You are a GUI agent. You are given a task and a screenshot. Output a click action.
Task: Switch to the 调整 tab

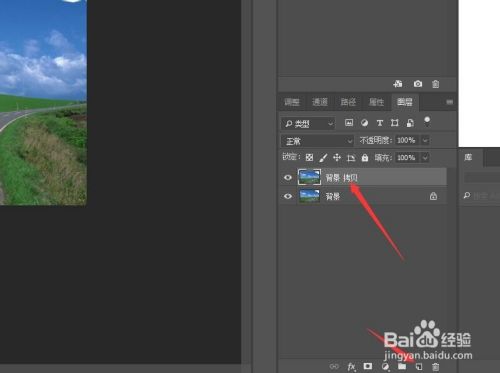[292, 102]
